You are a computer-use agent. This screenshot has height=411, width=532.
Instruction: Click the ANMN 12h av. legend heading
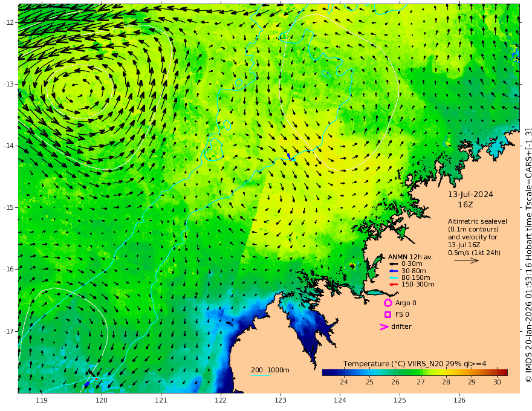410,257
